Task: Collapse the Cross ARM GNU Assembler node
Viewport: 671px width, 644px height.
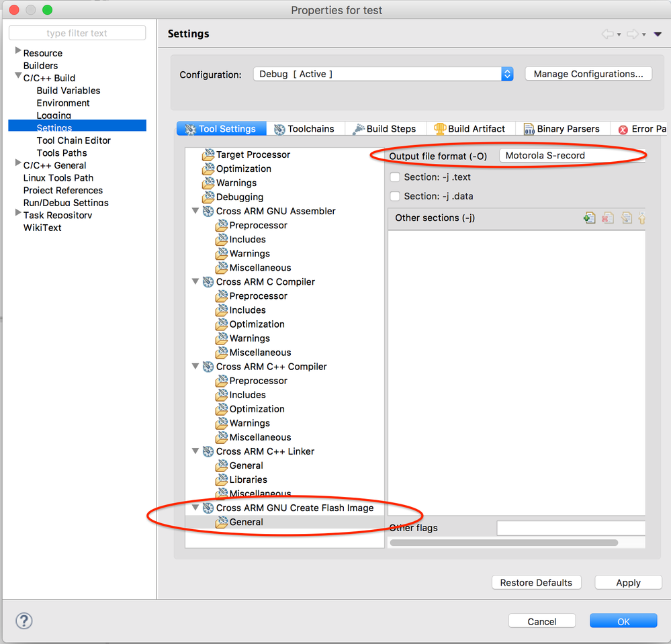Action: (x=195, y=211)
